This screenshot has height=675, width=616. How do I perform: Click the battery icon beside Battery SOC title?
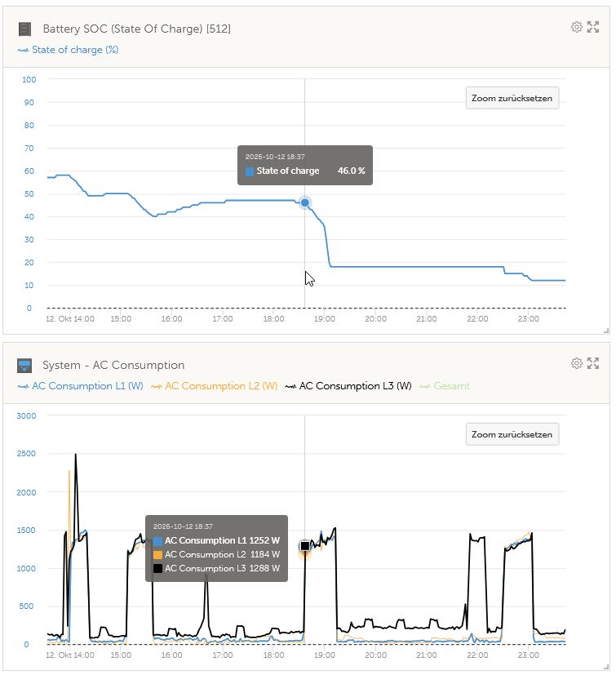click(25, 29)
